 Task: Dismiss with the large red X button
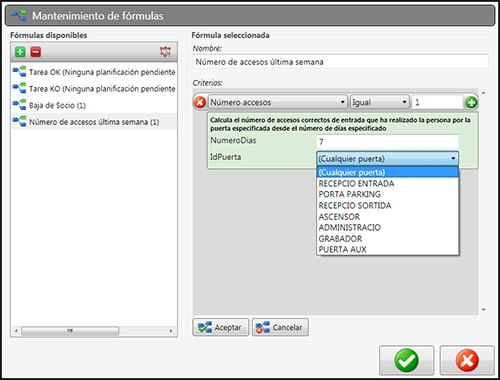(x=467, y=360)
